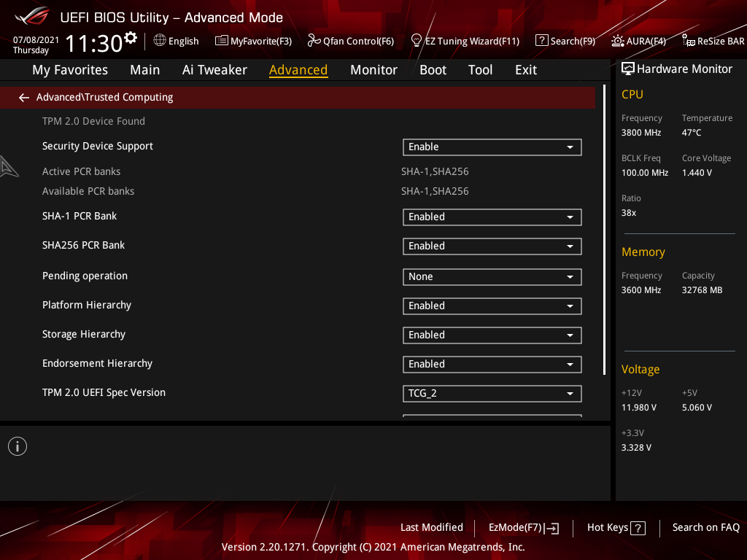Click the English language button
Image resolution: width=747 pixels, height=560 pixels.
pos(183,41)
